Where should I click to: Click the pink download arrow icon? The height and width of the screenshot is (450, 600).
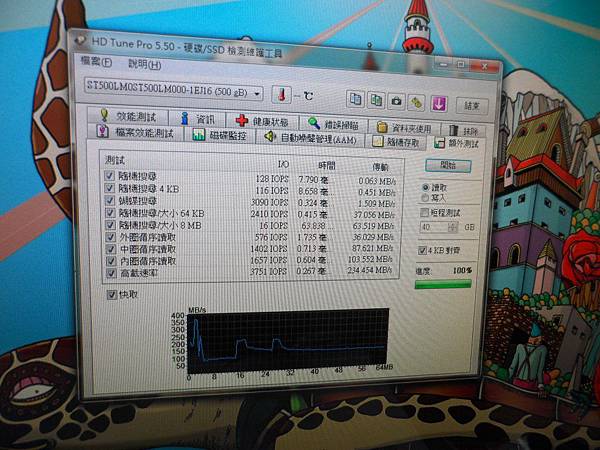(439, 103)
